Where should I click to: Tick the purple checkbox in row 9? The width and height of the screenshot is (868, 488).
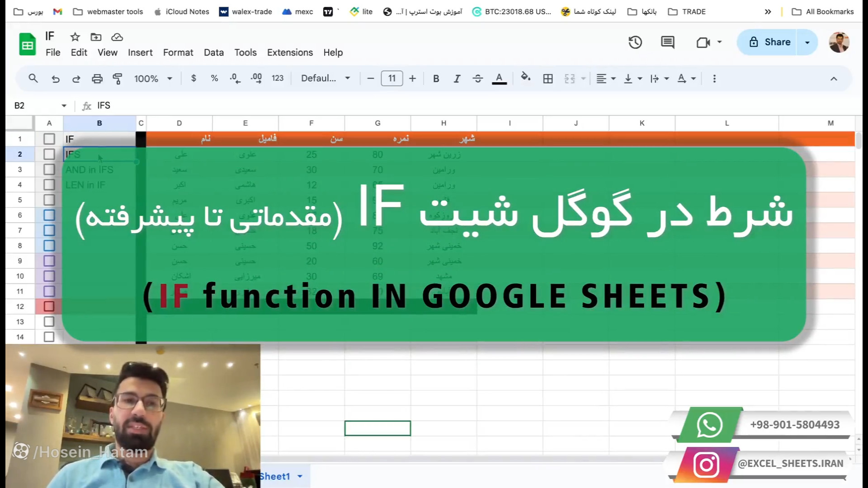[49, 261]
